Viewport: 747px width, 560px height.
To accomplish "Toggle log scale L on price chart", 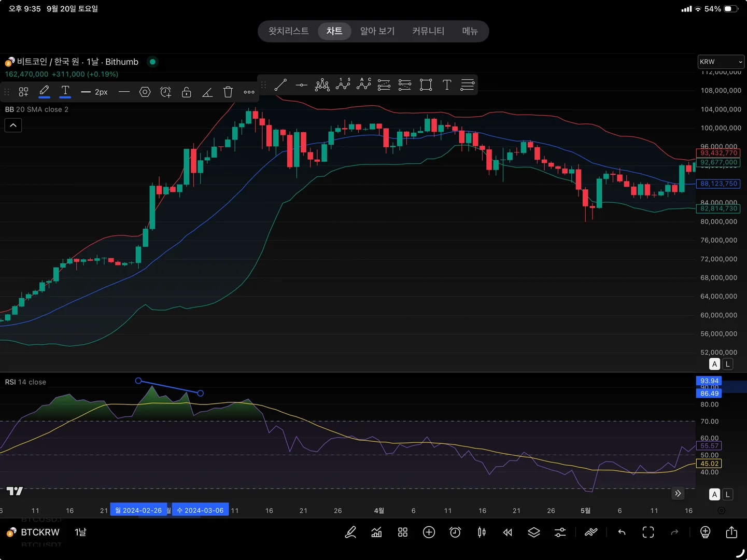I will [728, 364].
